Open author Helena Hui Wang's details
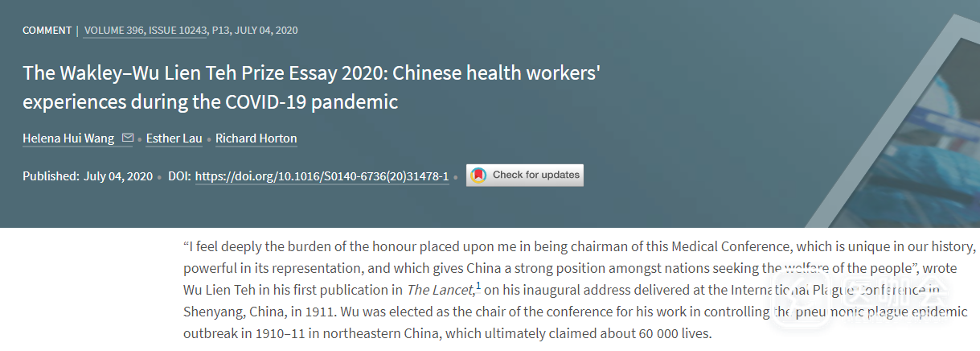The height and width of the screenshot is (351, 980). click(68, 138)
